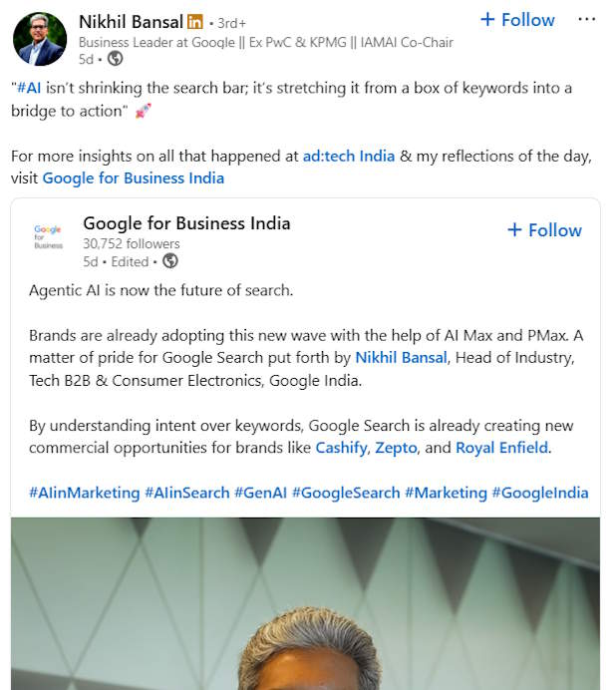Image resolution: width=616 pixels, height=690 pixels.
Task: Open Nikhil Bansal mention in shared post
Action: (401, 357)
